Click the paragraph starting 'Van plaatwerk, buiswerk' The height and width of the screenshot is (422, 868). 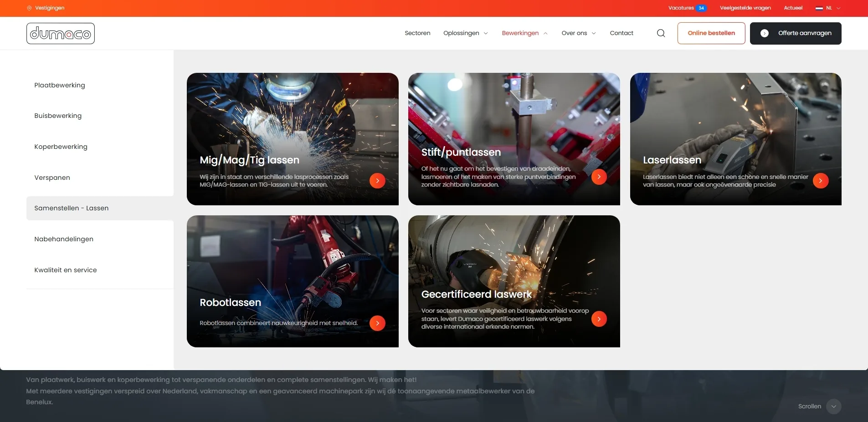pos(280,391)
